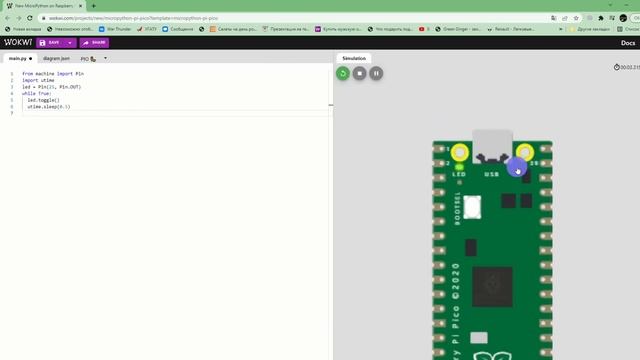Click the onboard LED on the Pico
The height and width of the screenshot is (360, 640).
click(459, 167)
